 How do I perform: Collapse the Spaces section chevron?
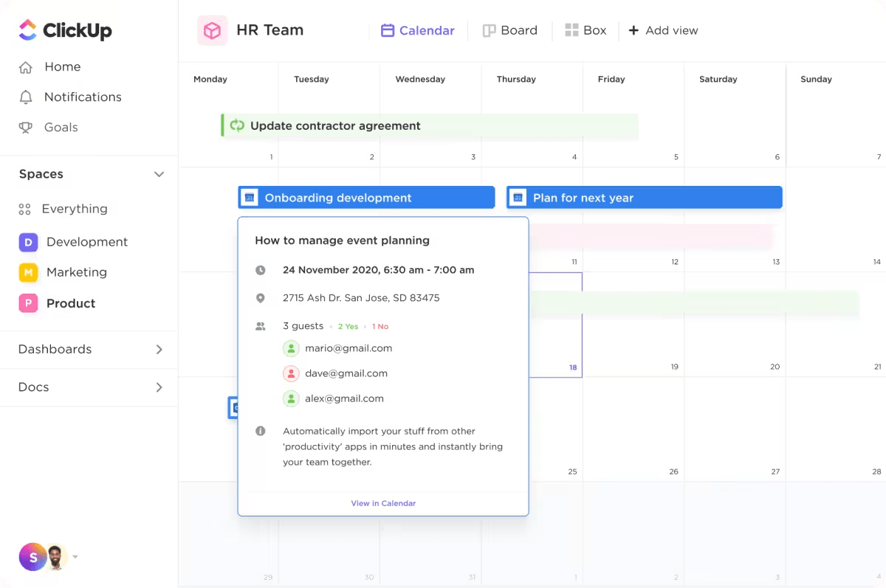coord(159,174)
